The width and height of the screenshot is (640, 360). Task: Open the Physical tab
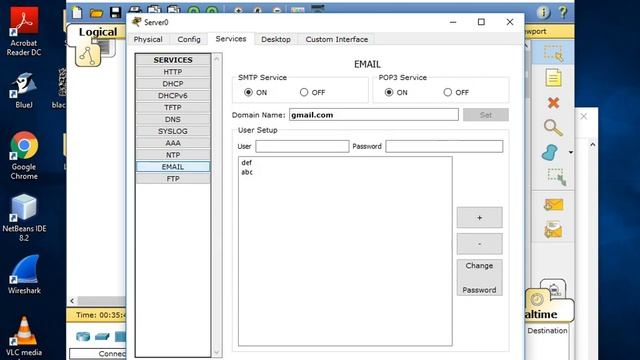click(x=148, y=39)
